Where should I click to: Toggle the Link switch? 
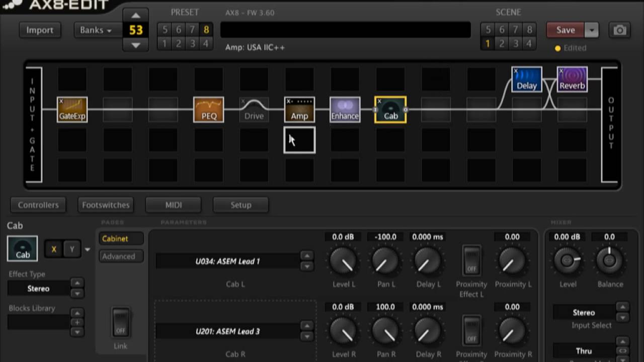pyautogui.click(x=120, y=322)
